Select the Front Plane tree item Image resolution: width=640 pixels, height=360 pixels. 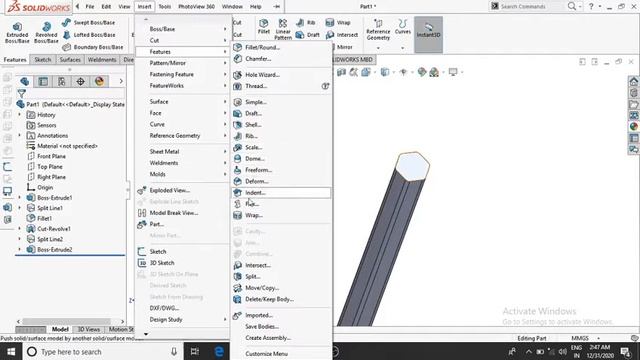click(46, 156)
